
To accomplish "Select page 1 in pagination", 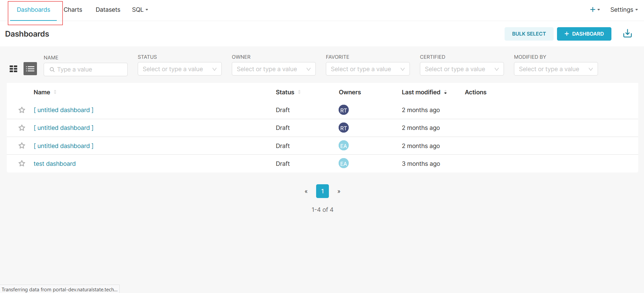I will (x=323, y=191).
